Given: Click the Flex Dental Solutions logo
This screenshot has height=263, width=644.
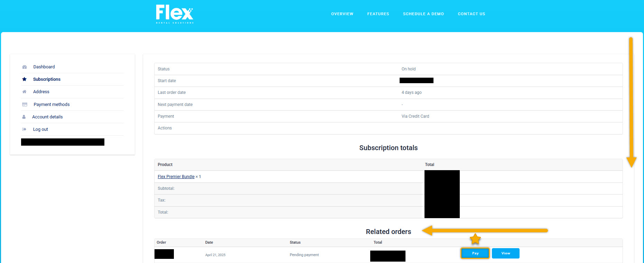Looking at the screenshot, I should coord(175,14).
